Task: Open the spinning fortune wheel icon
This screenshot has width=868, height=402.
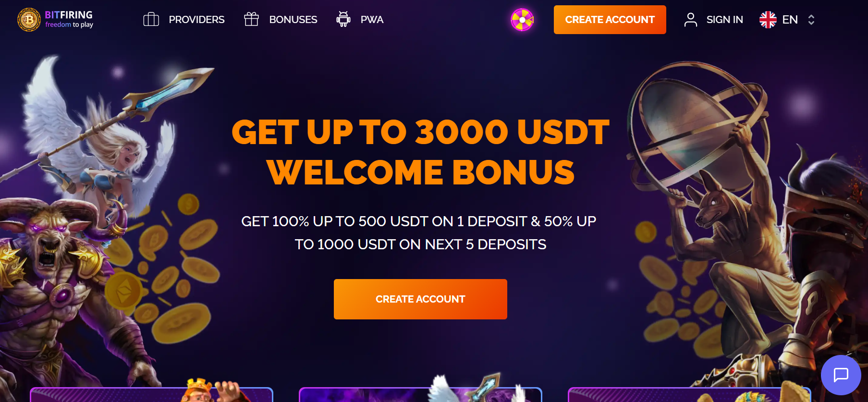Action: (x=522, y=20)
